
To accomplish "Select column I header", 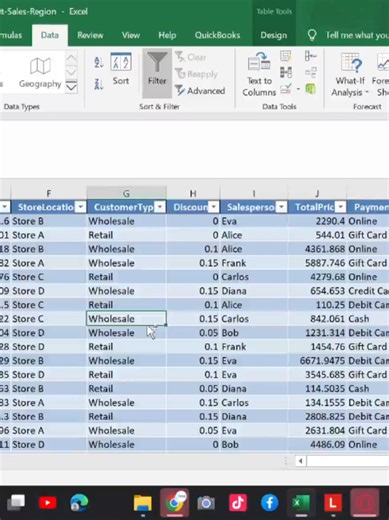I will (254, 193).
